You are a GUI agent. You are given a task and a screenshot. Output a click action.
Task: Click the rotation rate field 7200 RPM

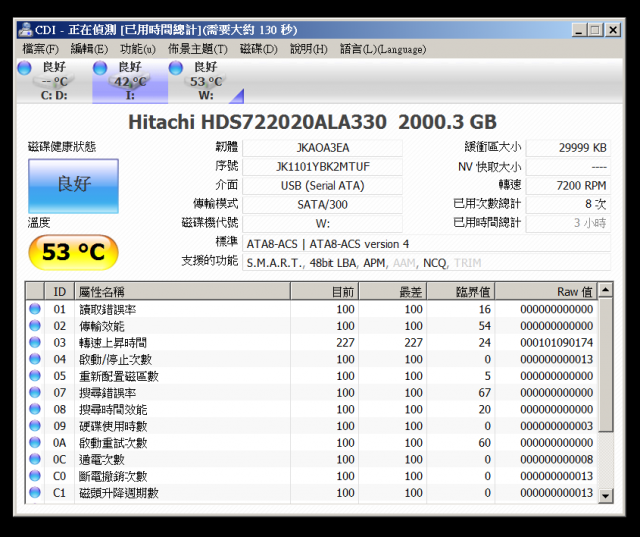[x=568, y=186]
